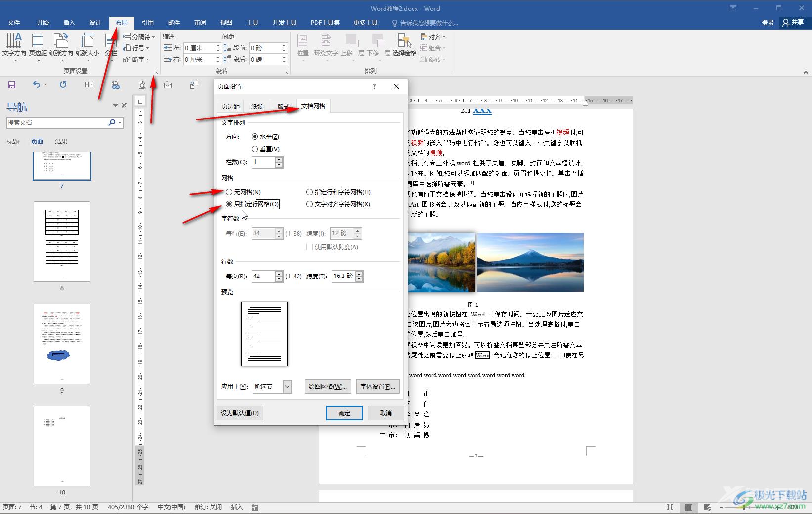Screen dimensions: 812x514
Task: Click the 确定 (OK) button
Action: click(x=344, y=413)
